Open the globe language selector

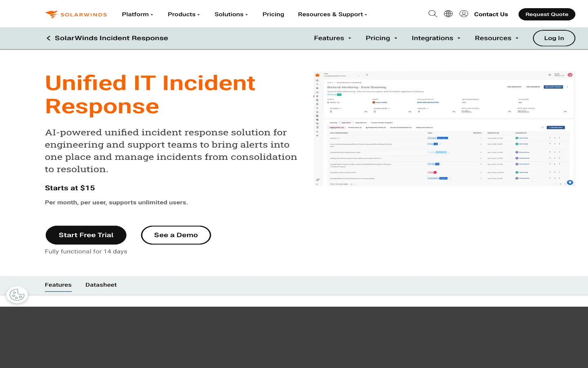pyautogui.click(x=448, y=14)
